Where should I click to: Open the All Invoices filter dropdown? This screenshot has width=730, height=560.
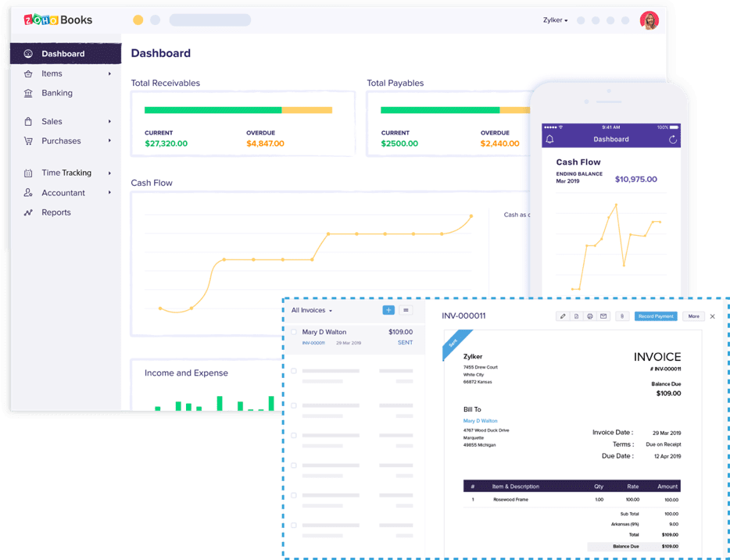click(312, 310)
